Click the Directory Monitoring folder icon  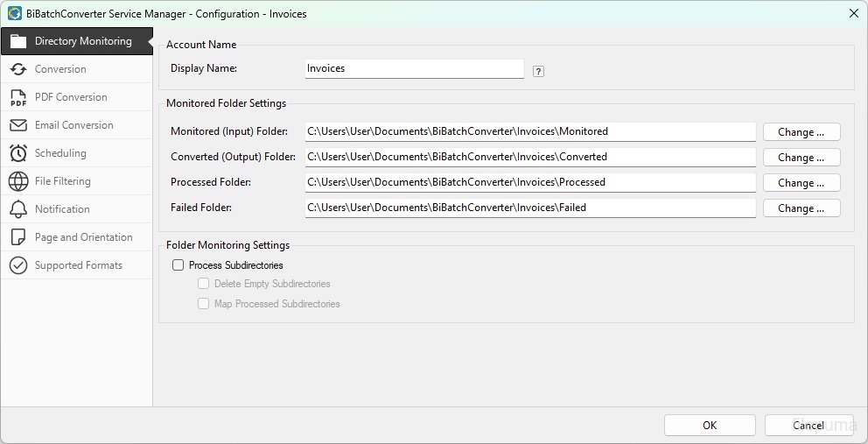(x=17, y=41)
